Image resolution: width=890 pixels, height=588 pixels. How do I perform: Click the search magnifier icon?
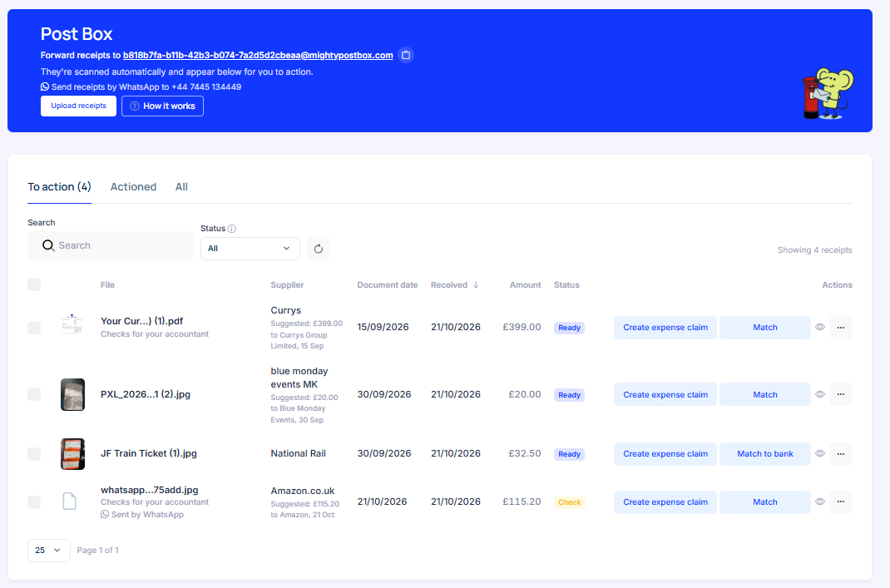tap(48, 245)
